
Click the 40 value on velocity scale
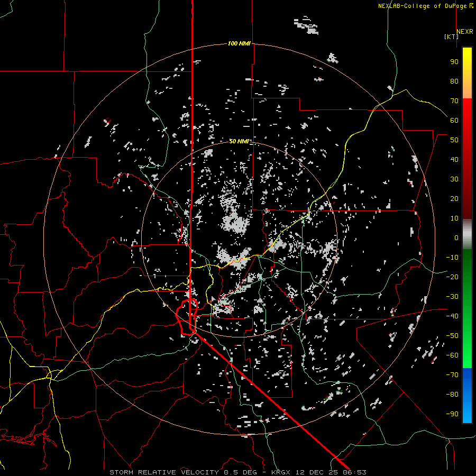(454, 160)
